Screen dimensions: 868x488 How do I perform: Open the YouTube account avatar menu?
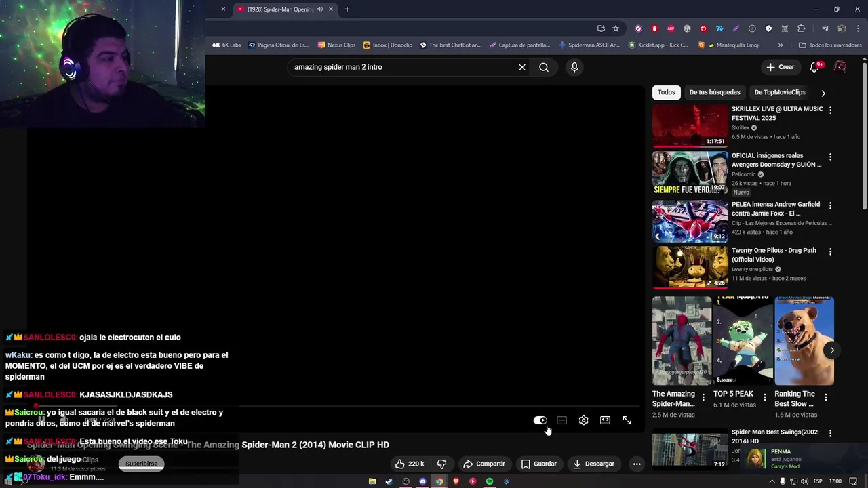(x=840, y=67)
